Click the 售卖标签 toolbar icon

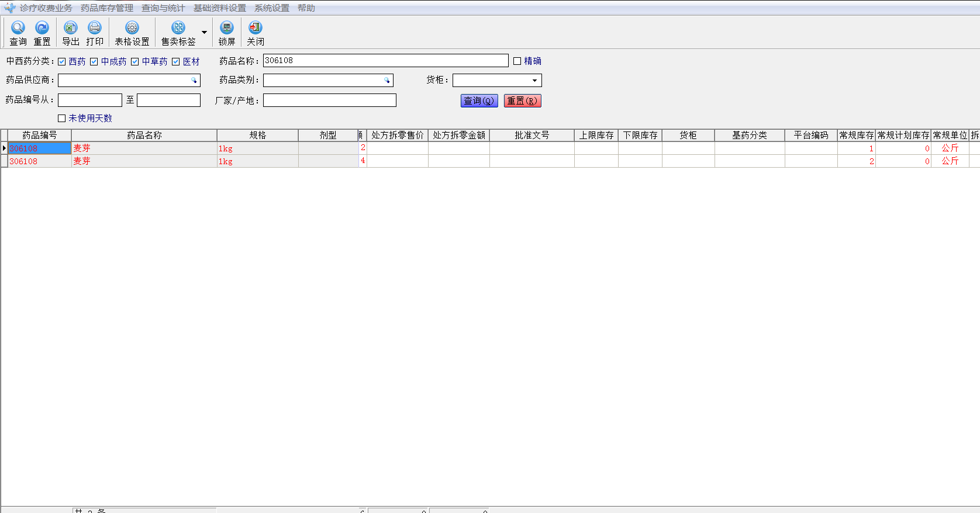pyautogui.click(x=178, y=27)
